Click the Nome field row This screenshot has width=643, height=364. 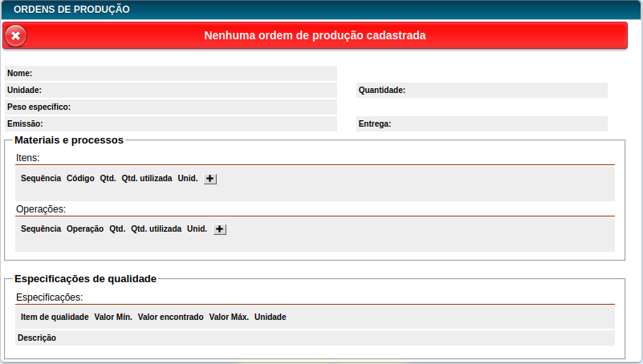pyautogui.click(x=170, y=73)
